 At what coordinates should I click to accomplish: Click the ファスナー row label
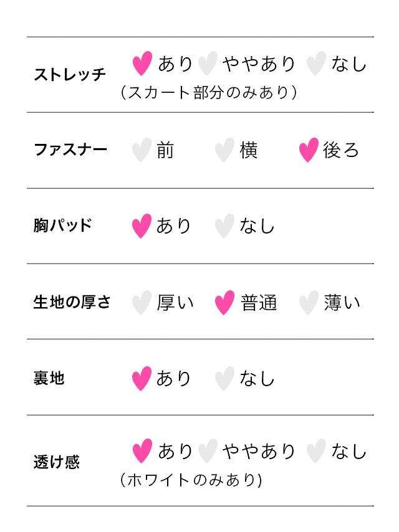click(70, 150)
